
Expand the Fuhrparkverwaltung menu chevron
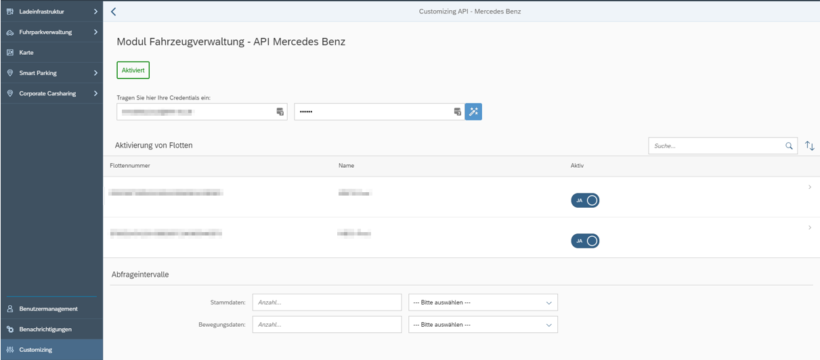pos(96,32)
